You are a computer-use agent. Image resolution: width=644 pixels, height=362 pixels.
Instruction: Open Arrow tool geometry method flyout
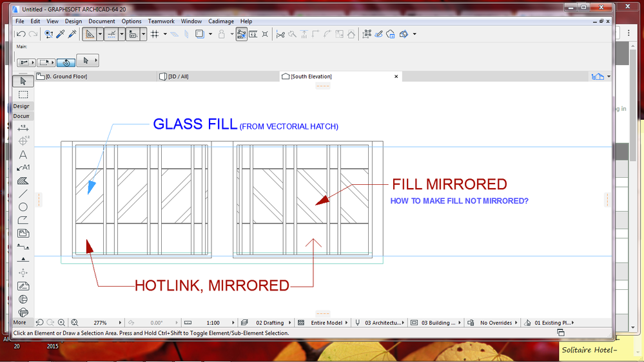coord(88,61)
